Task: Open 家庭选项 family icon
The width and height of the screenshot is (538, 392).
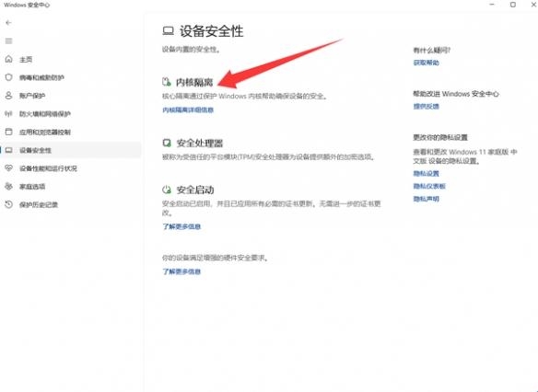Action: click(8, 187)
